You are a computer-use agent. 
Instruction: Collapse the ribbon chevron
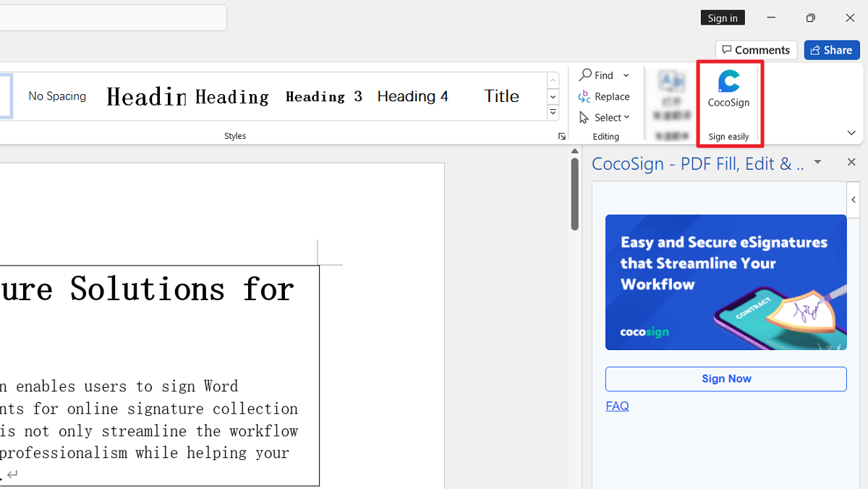pyautogui.click(x=851, y=133)
